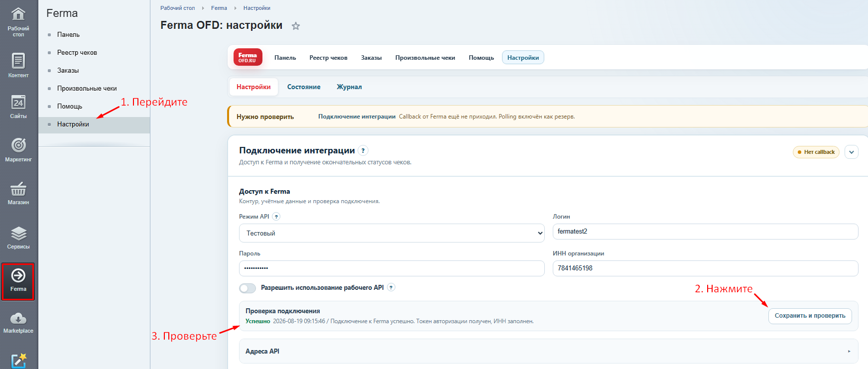868x369 pixels.
Task: Add page to favorites with star icon
Action: (x=296, y=26)
